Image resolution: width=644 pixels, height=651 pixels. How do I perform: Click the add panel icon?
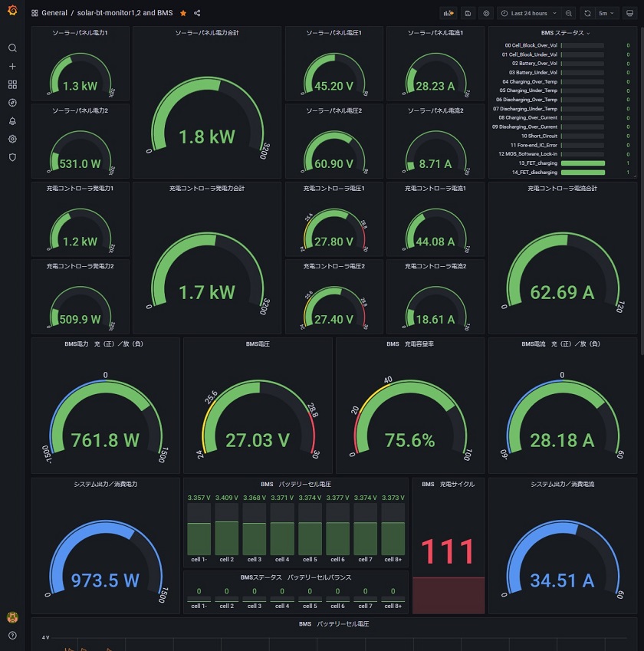(449, 13)
